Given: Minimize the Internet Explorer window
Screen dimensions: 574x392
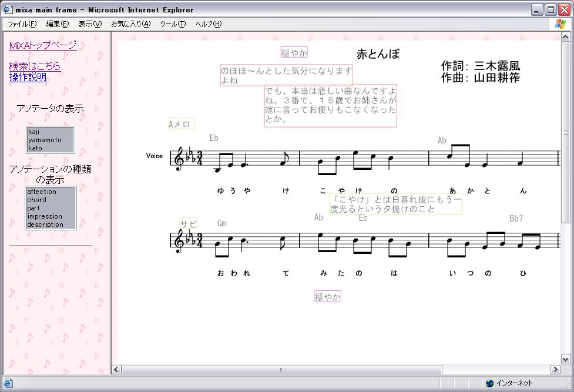Looking at the screenshot, I should (x=537, y=10).
